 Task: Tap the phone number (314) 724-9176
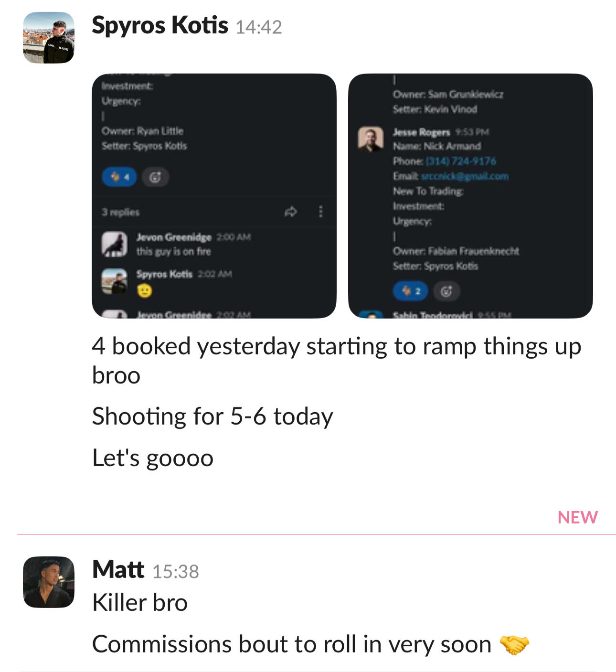[x=461, y=161]
